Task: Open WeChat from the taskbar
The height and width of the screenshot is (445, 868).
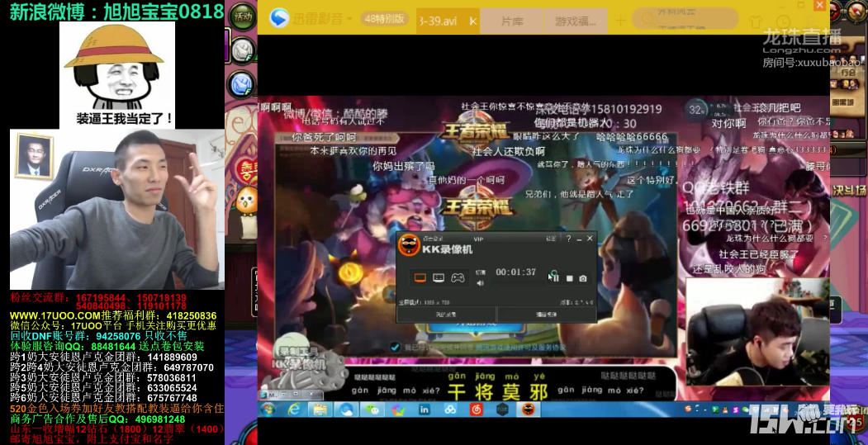Action: [x=372, y=409]
